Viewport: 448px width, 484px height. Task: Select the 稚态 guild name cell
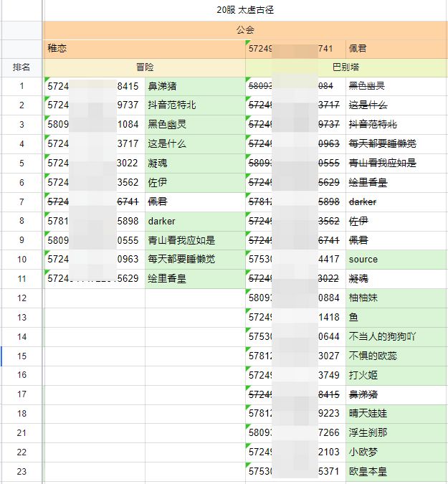144,49
